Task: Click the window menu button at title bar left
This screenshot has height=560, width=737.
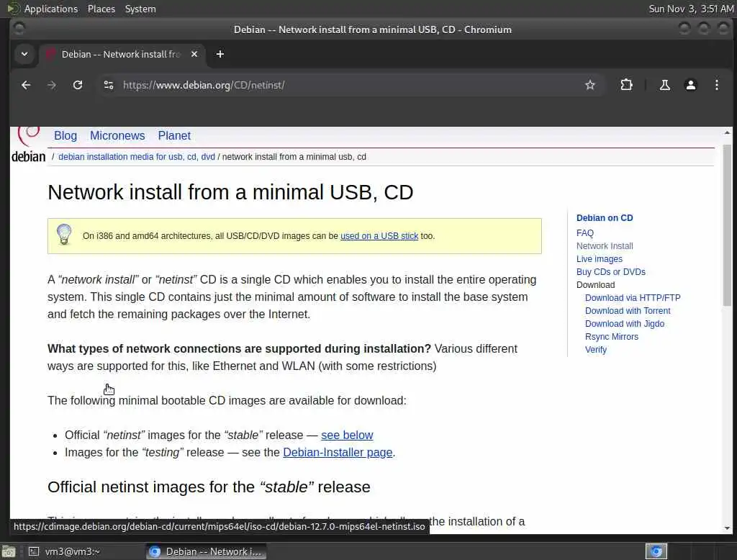Action: click(19, 30)
